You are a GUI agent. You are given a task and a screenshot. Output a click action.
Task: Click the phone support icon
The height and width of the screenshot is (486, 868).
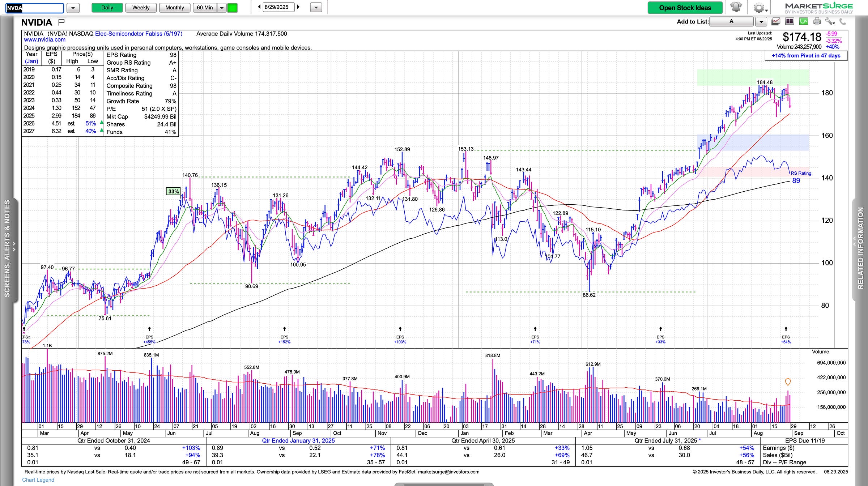click(843, 22)
